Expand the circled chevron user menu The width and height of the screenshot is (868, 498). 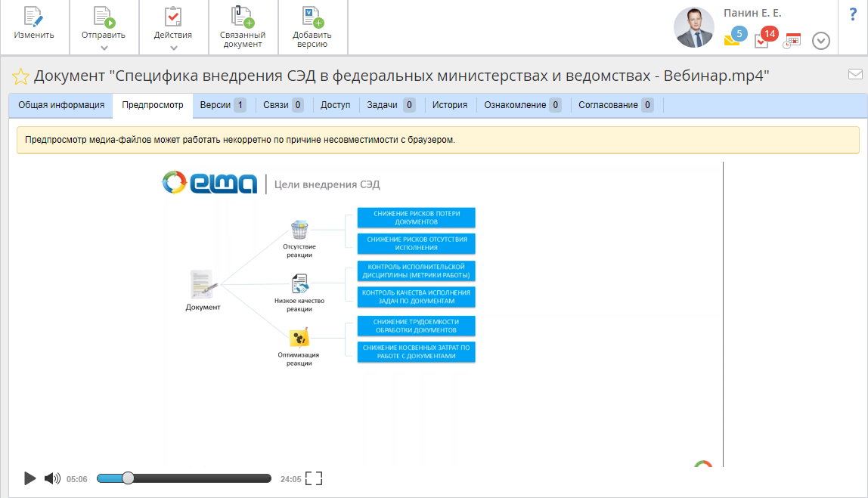pyautogui.click(x=821, y=40)
